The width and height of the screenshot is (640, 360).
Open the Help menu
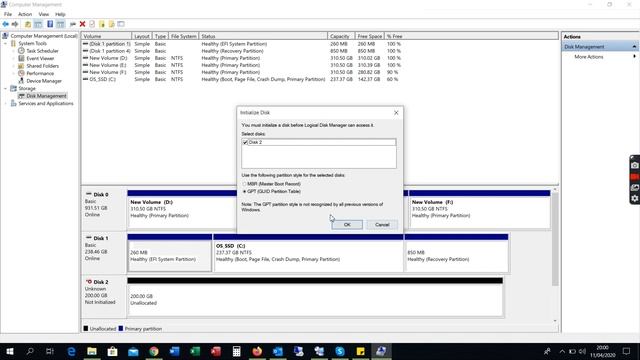pos(60,14)
